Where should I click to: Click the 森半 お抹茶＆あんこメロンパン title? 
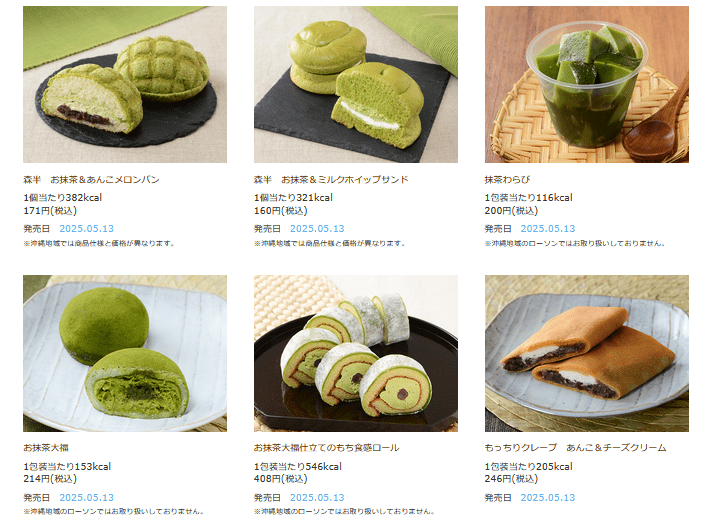pyautogui.click(x=91, y=180)
